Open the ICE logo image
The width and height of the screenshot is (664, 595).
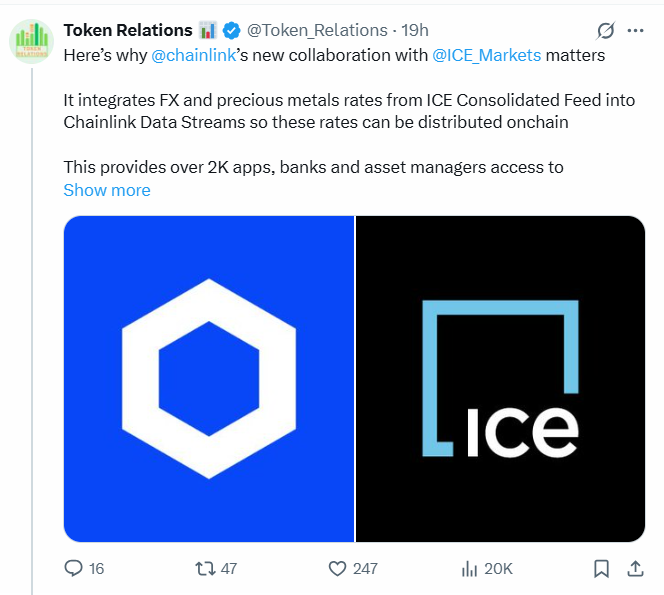point(500,379)
